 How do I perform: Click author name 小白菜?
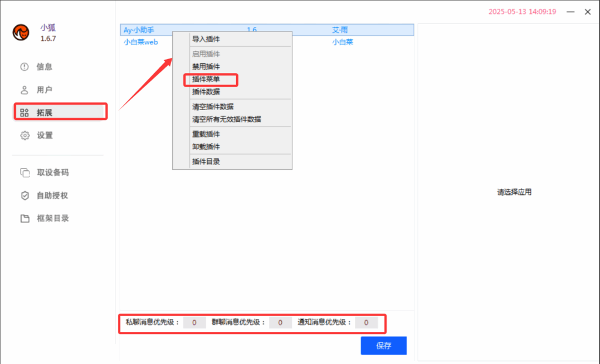pos(342,42)
